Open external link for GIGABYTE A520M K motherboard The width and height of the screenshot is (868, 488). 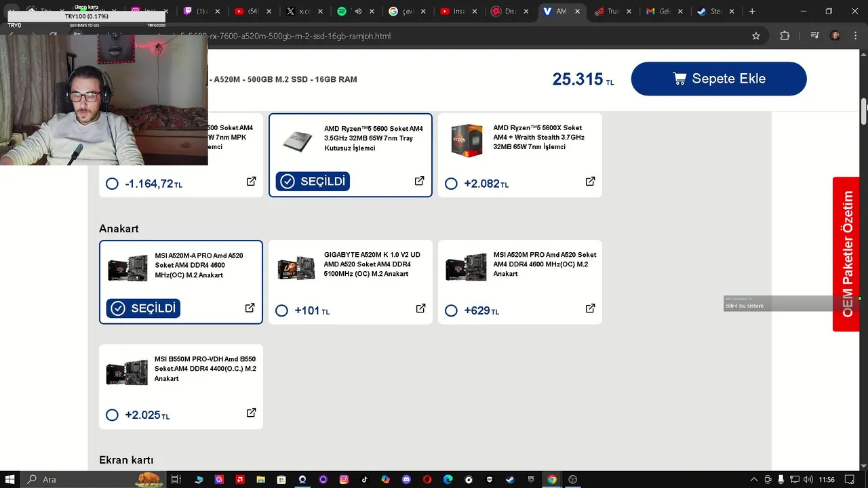(x=420, y=308)
